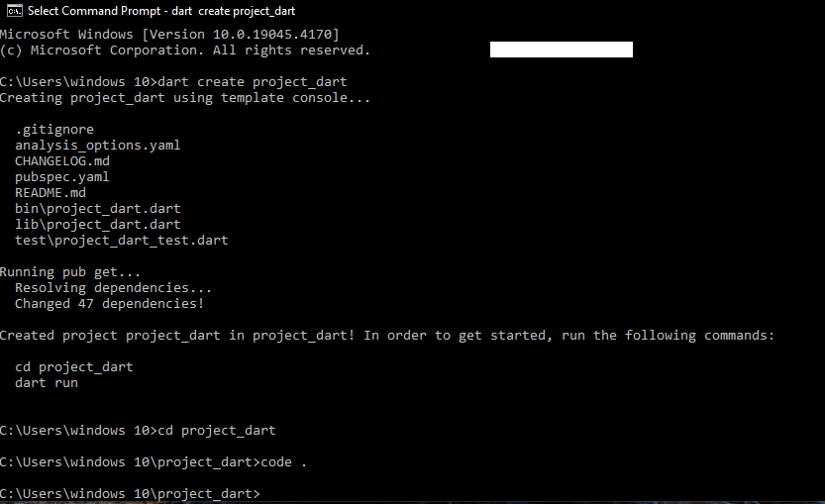
Task: Click CHANGELOG.md in the file list
Action: coord(62,160)
